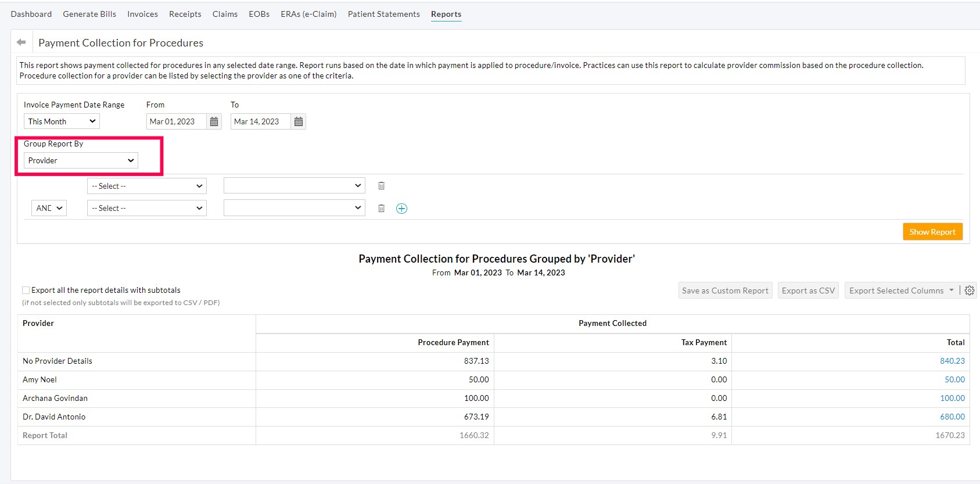Open the Dashboard tab
Screen dimensions: 980x484
pyautogui.click(x=31, y=14)
